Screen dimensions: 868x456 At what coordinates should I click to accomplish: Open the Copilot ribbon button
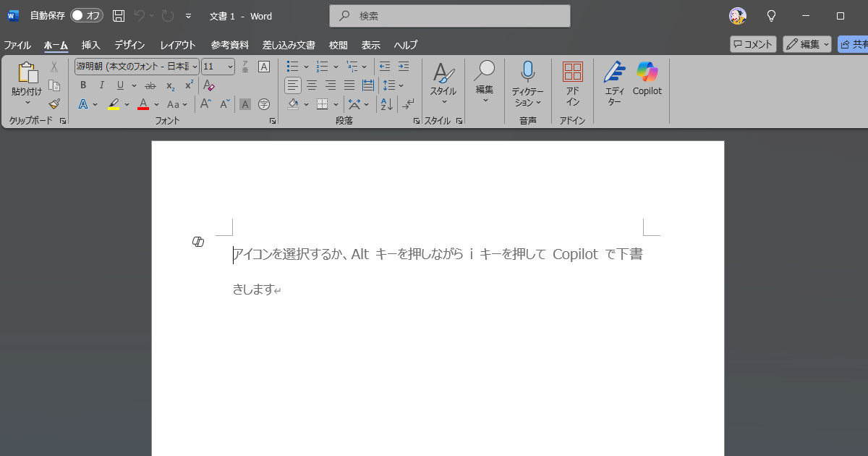point(647,80)
